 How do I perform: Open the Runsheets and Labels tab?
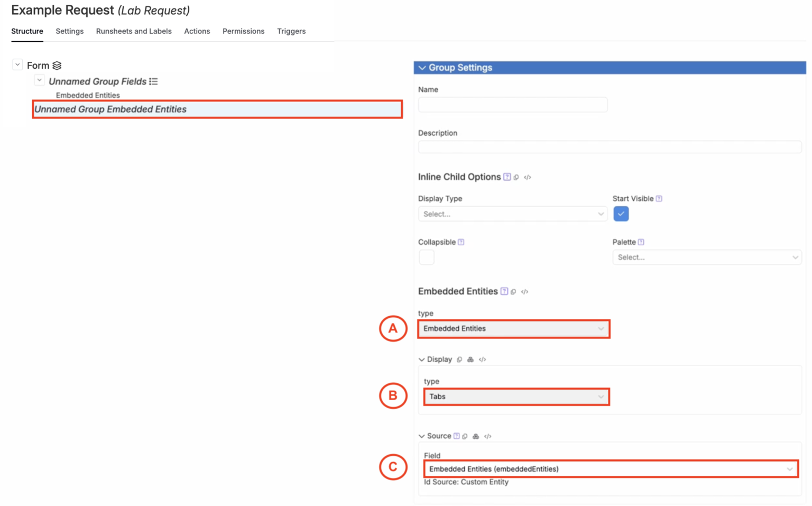(x=134, y=31)
